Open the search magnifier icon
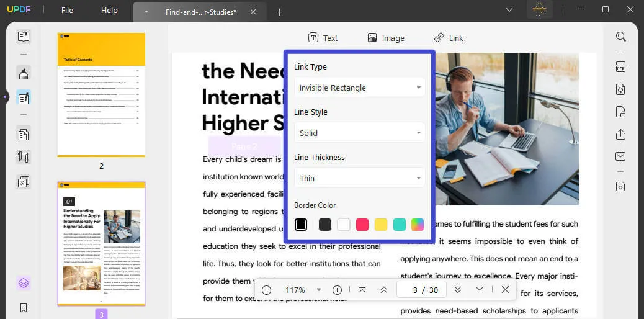644x319 pixels. (x=620, y=37)
